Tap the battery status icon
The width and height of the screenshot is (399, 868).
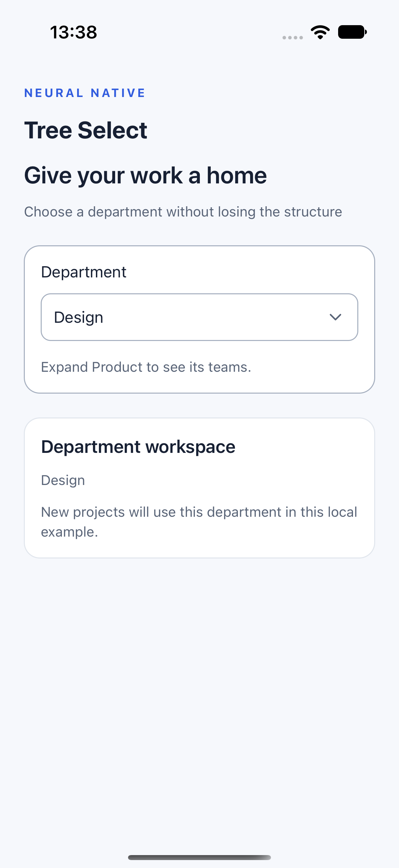[x=352, y=32]
